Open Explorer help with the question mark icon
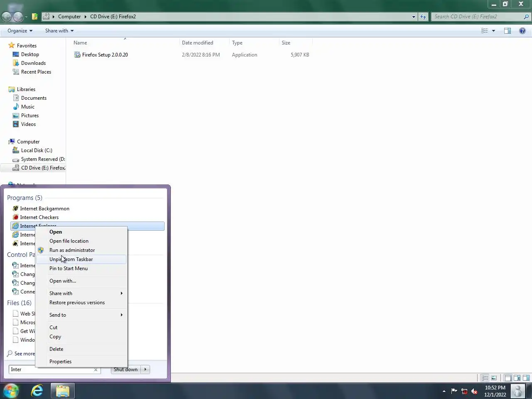This screenshot has width=532, height=399. point(522,31)
